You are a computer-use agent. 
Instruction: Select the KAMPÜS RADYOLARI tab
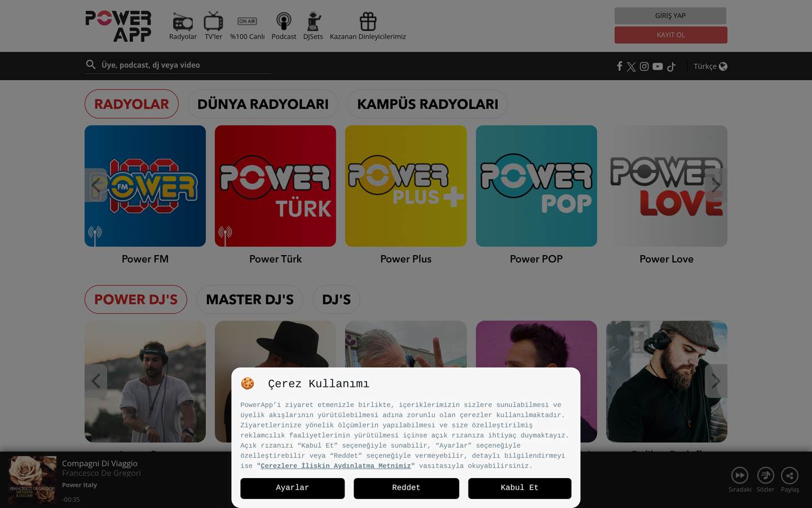[427, 104]
